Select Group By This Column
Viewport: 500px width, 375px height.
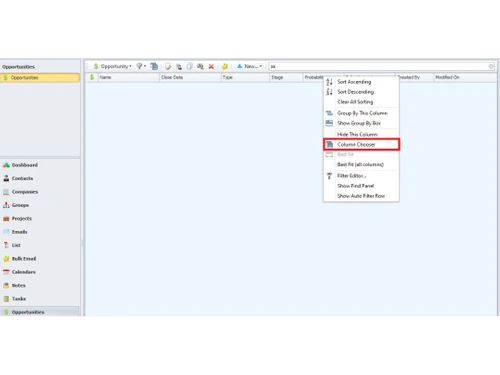tap(361, 113)
